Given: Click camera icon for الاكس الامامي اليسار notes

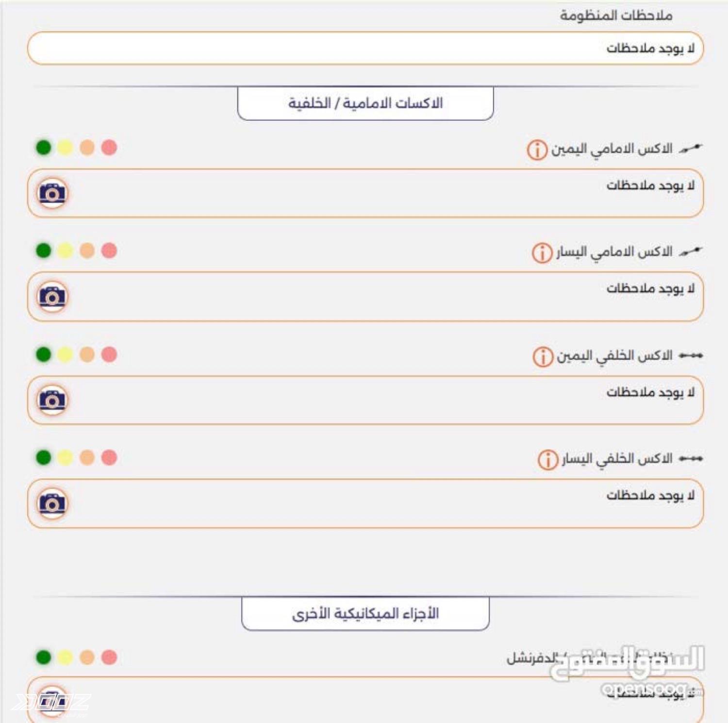Looking at the screenshot, I should click(52, 297).
